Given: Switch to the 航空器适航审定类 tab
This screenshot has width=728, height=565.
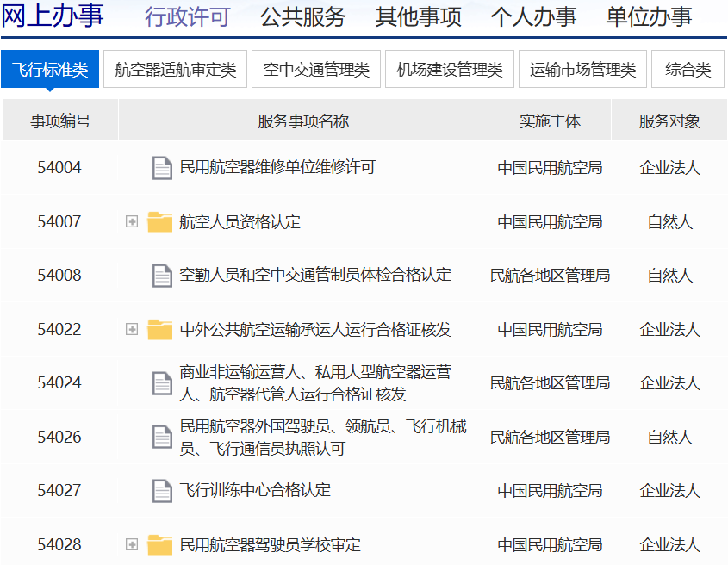Looking at the screenshot, I should click(176, 69).
